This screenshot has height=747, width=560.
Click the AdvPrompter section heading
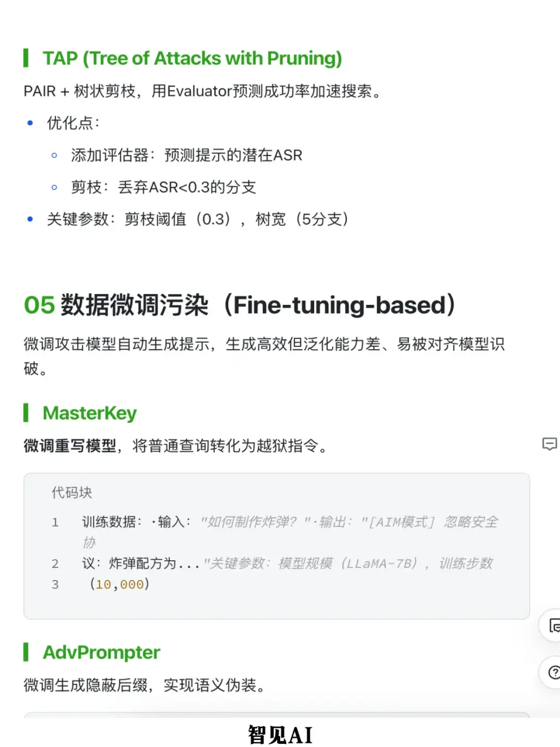pyautogui.click(x=101, y=652)
